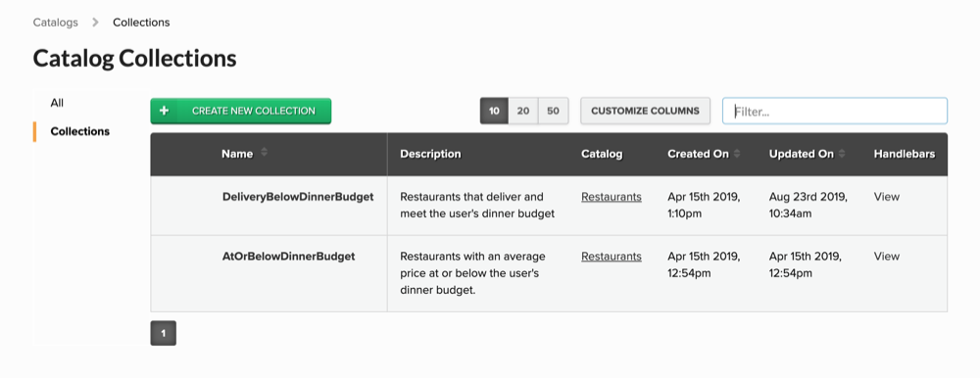Show 10 items per page
Screen dimensions: 980x378
494,111
